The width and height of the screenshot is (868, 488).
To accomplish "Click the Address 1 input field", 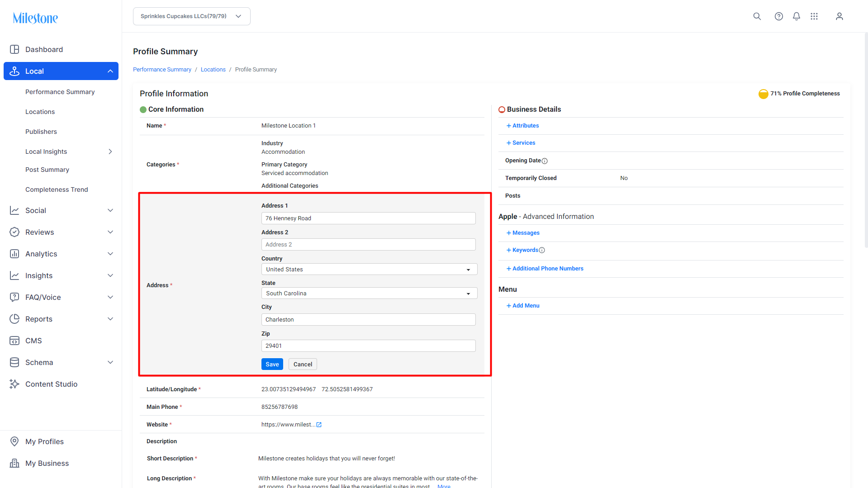I will pos(369,218).
